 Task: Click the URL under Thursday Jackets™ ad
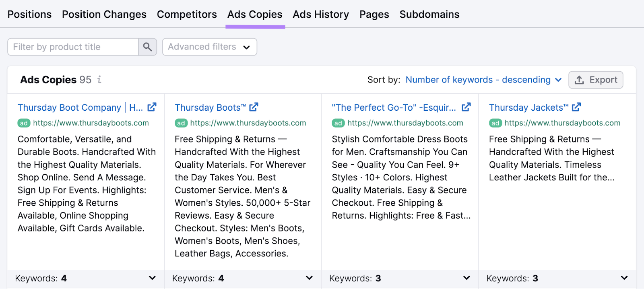[x=562, y=123]
